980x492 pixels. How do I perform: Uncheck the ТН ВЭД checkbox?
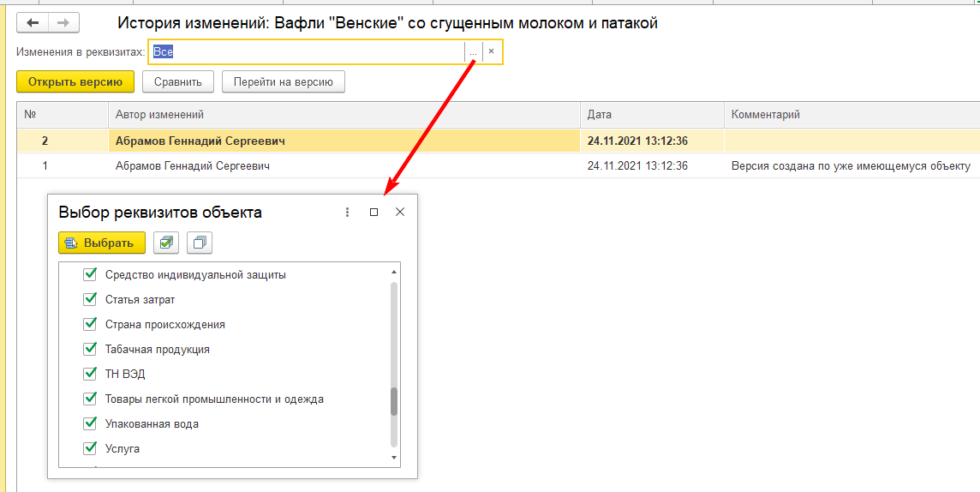point(90,374)
